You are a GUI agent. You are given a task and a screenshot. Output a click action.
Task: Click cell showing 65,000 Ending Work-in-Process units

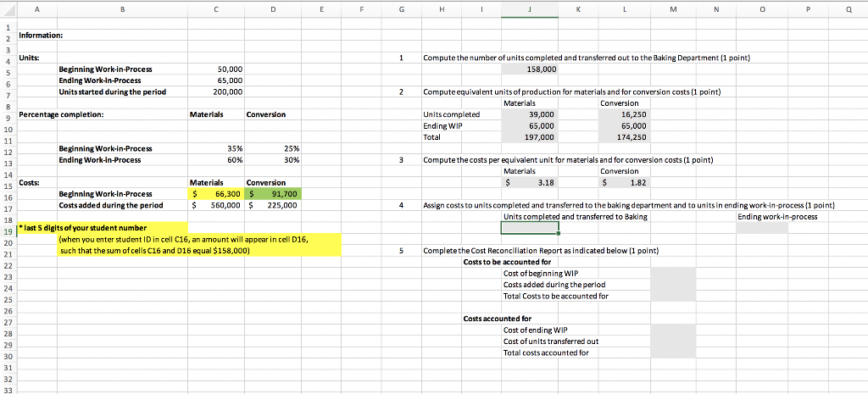click(215, 80)
